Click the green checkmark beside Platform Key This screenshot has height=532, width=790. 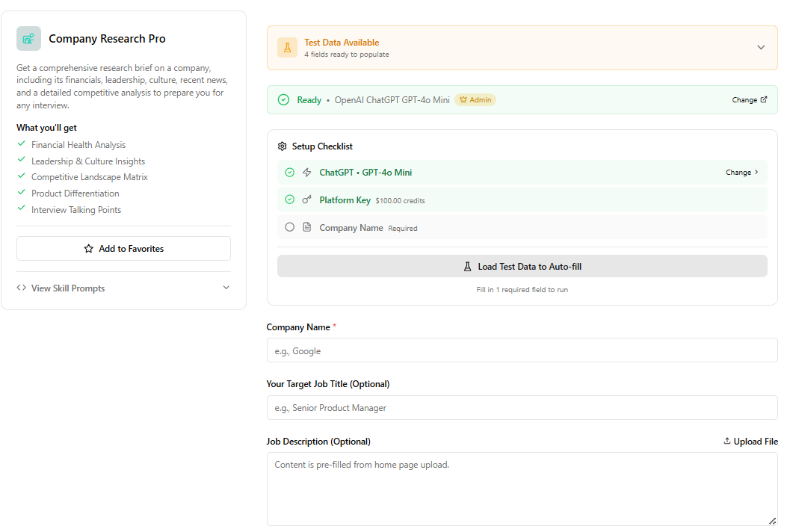pos(290,199)
